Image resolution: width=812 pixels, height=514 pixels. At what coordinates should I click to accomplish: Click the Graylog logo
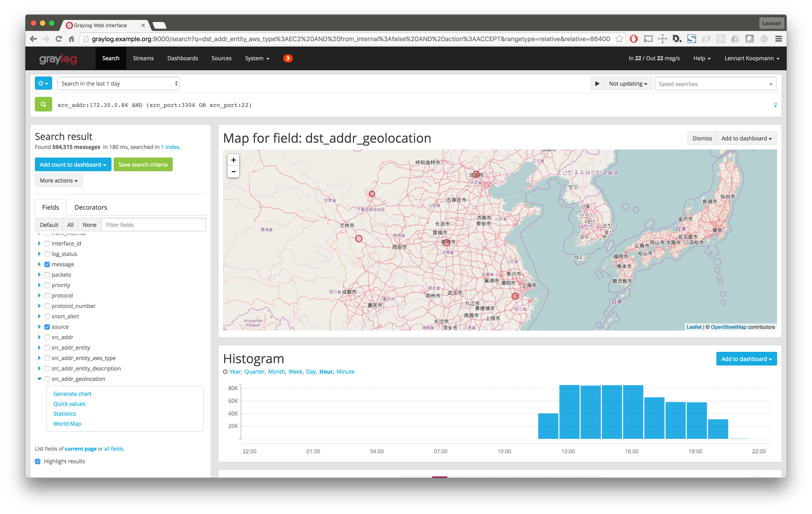coord(58,59)
